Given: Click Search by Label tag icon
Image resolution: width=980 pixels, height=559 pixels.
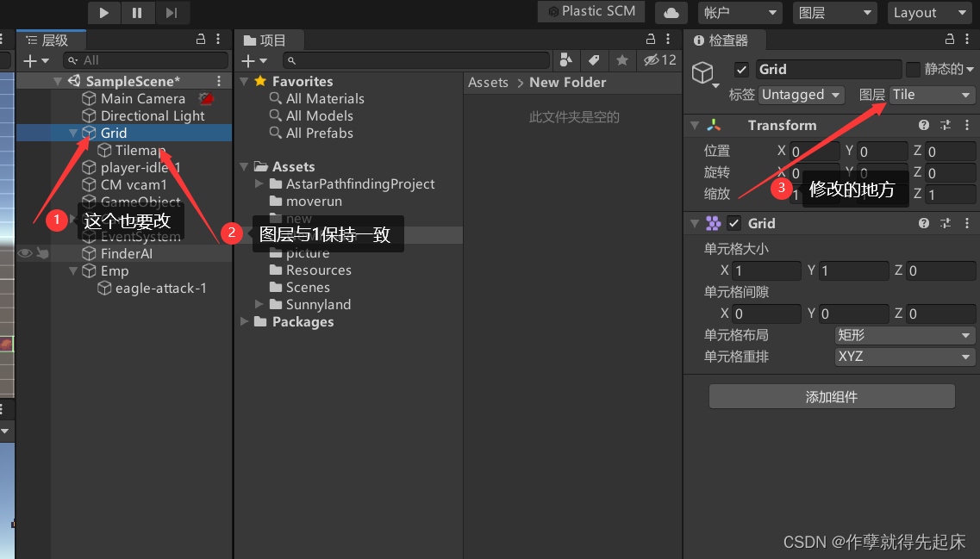Looking at the screenshot, I should [594, 60].
